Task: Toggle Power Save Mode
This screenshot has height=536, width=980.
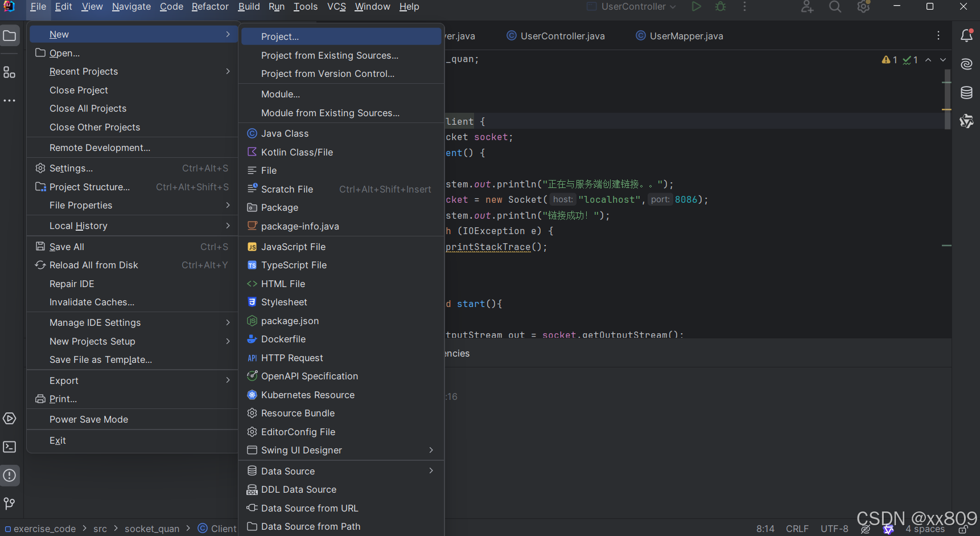Action: [x=132, y=419]
